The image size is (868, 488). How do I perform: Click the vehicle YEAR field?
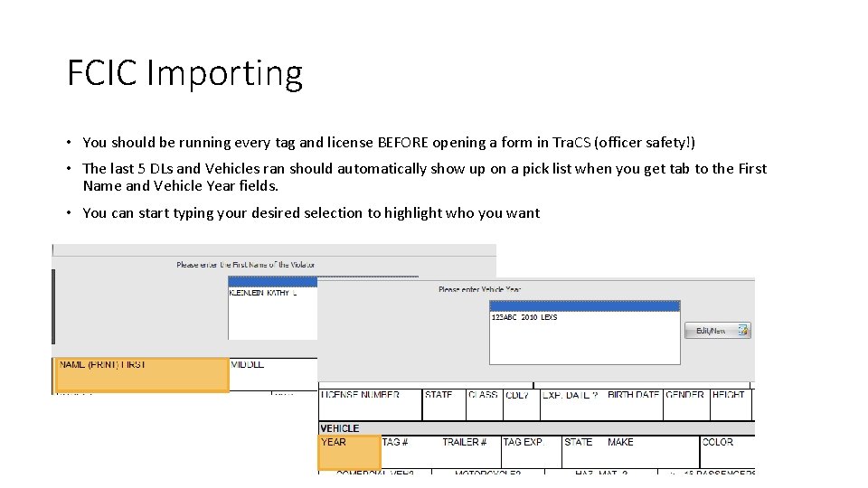(350, 453)
